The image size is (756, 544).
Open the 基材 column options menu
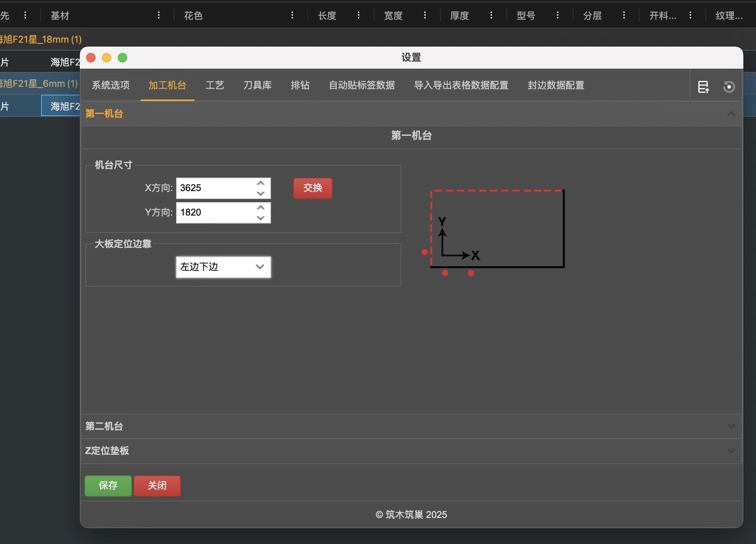coord(159,15)
